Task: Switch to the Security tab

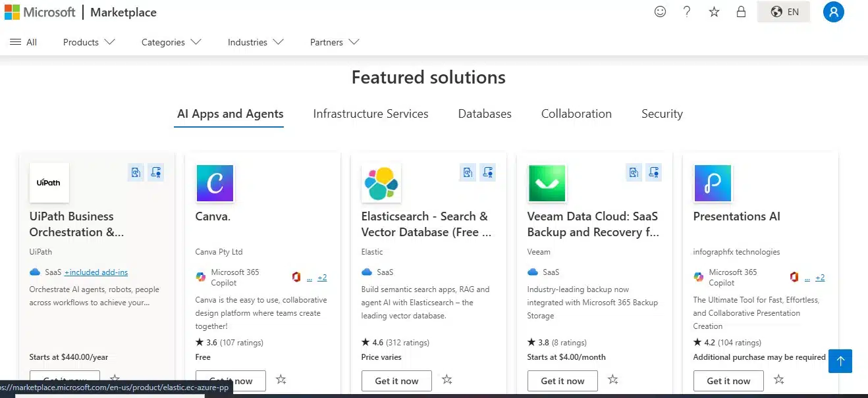Action: pyautogui.click(x=662, y=114)
